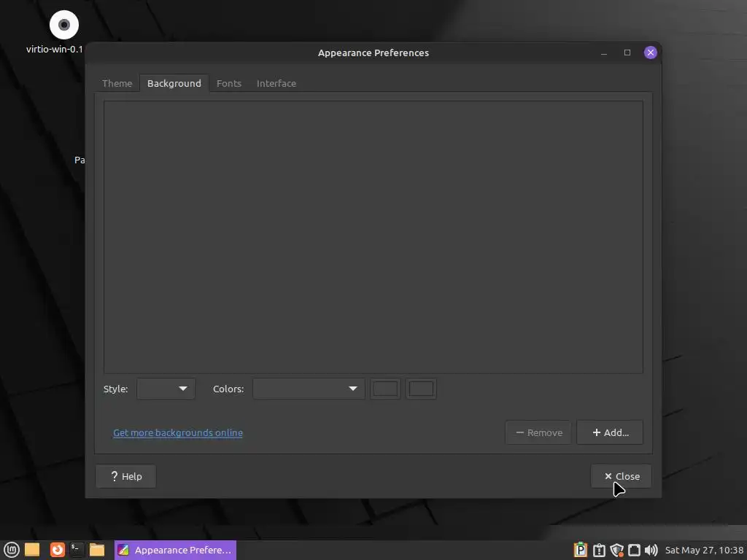Open the panel clock Sat May 27

[x=704, y=550]
